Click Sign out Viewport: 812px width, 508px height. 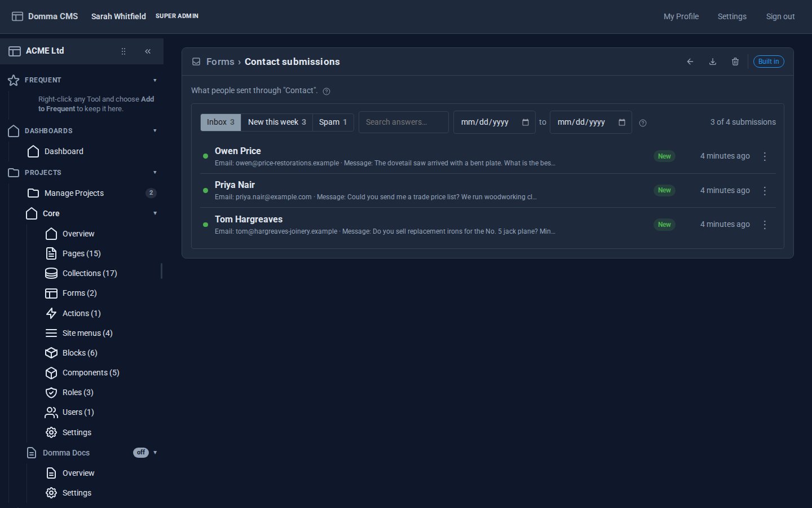point(780,16)
